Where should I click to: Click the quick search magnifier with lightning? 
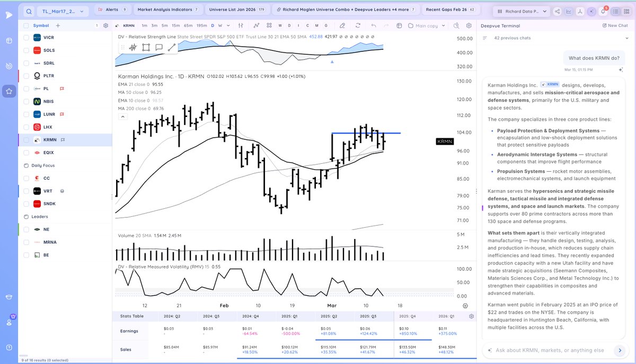[x=456, y=25]
